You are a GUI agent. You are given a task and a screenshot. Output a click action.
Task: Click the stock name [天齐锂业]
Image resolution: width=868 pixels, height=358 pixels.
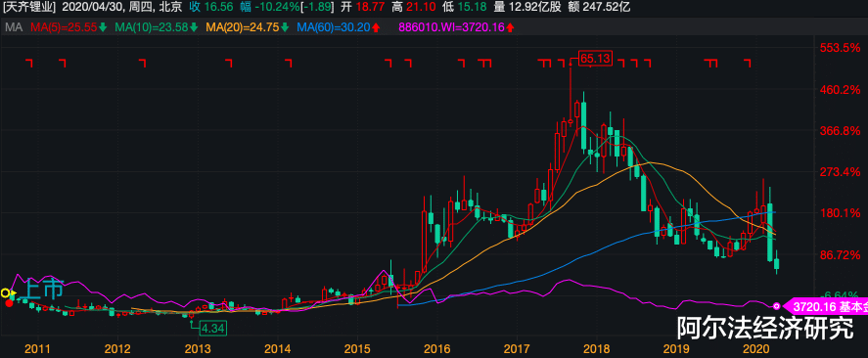(28, 8)
